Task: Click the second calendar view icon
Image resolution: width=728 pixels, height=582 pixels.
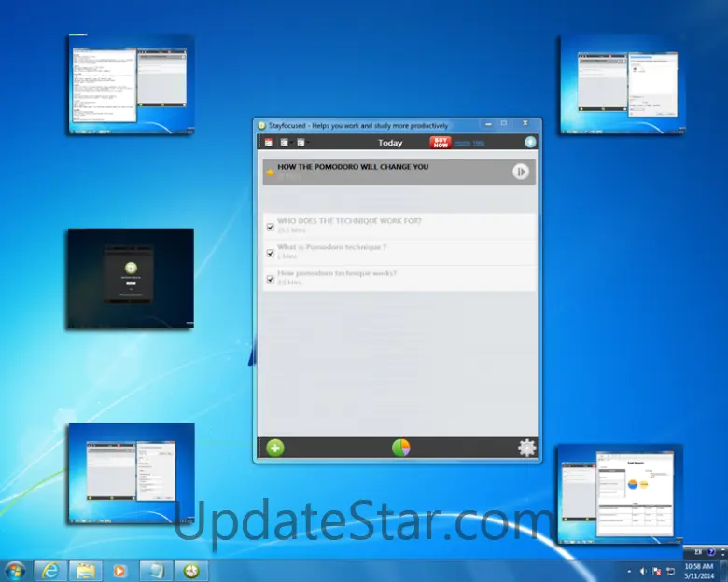Action: coord(284,143)
